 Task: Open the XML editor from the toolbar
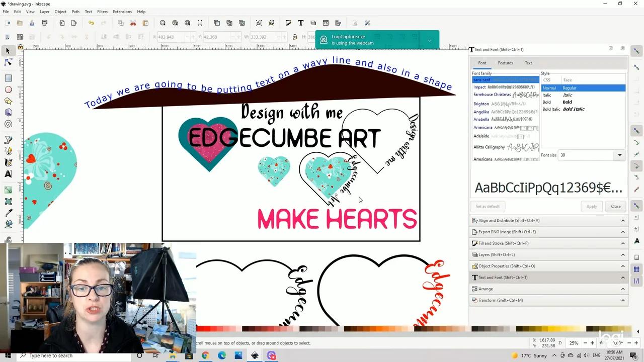(326, 23)
